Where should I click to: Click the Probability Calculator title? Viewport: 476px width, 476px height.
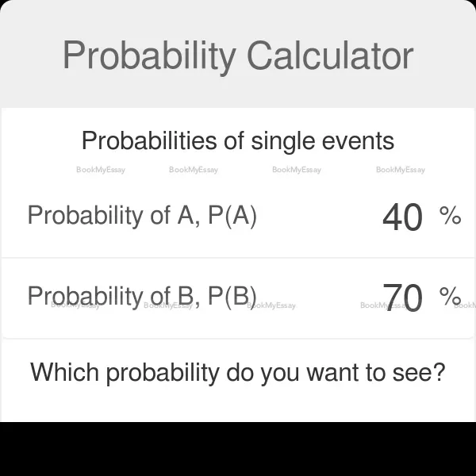237,56
